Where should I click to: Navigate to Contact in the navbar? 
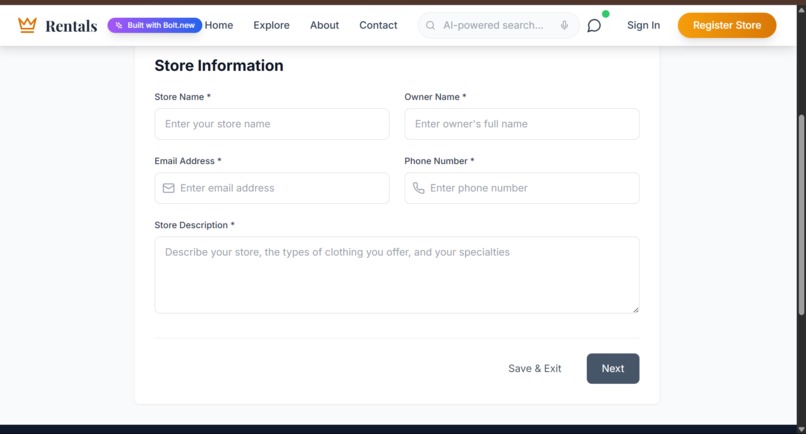(378, 25)
